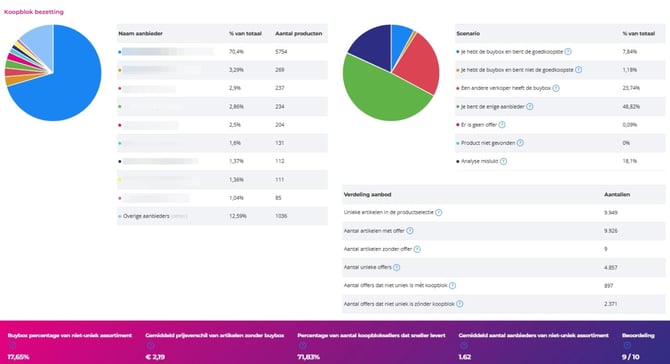Click the 'Aantal producten' column header
The image size is (670, 364).
(299, 33)
